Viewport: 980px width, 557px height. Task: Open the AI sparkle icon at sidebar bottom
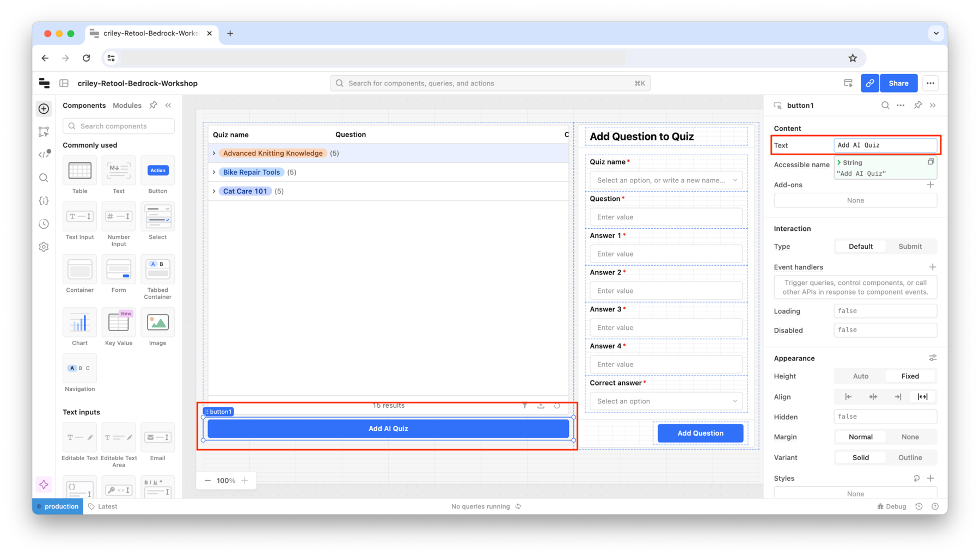44,485
